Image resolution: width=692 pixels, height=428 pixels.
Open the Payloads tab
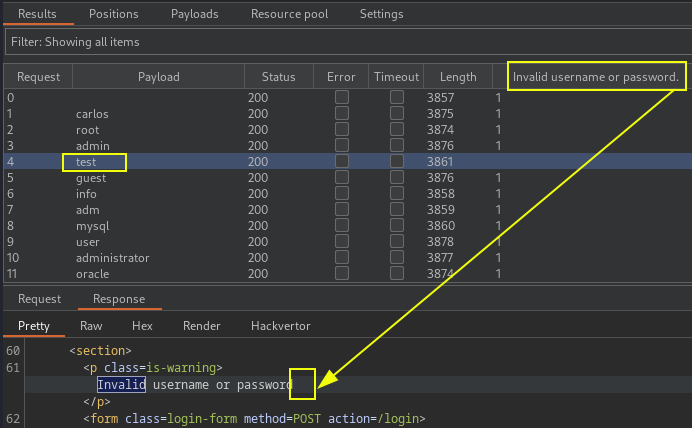[x=195, y=14]
